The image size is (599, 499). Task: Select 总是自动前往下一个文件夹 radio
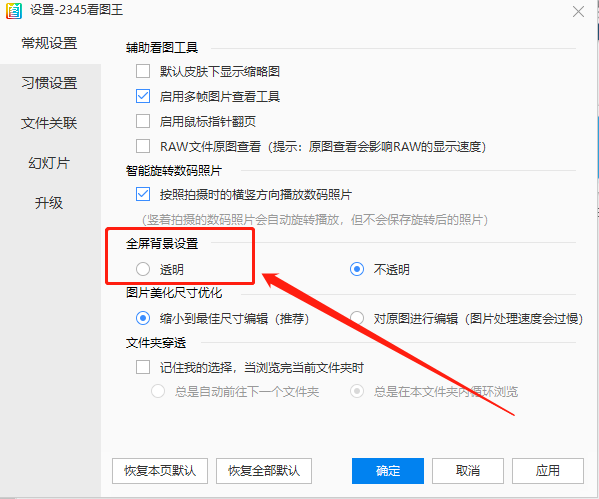coord(158,392)
